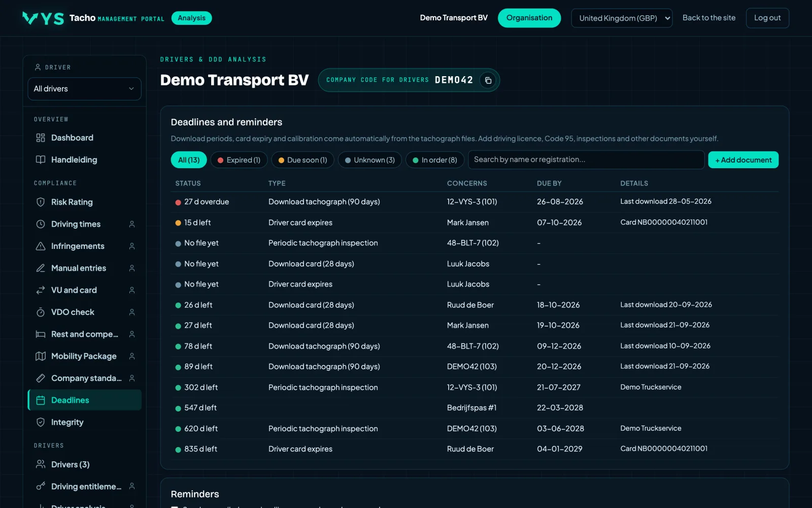Image resolution: width=812 pixels, height=508 pixels.
Task: Copy the company code DEM042
Action: pyautogui.click(x=488, y=80)
